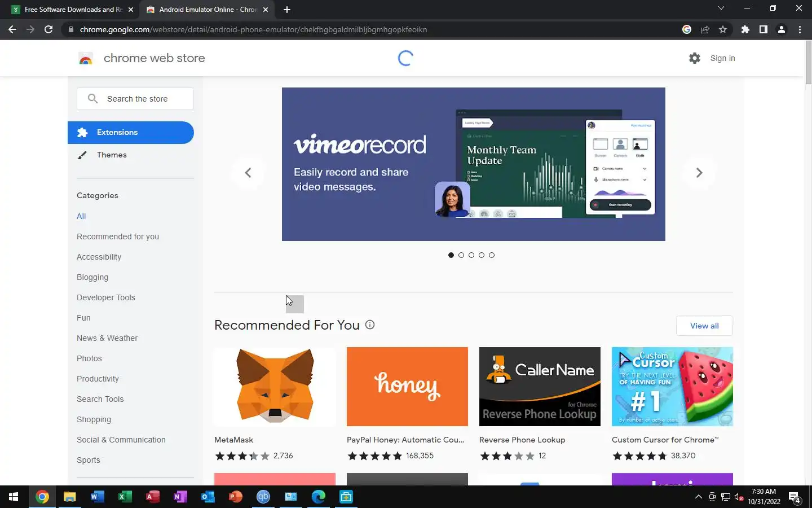812x508 pixels.
Task: Click the Sign in link
Action: coord(722,58)
